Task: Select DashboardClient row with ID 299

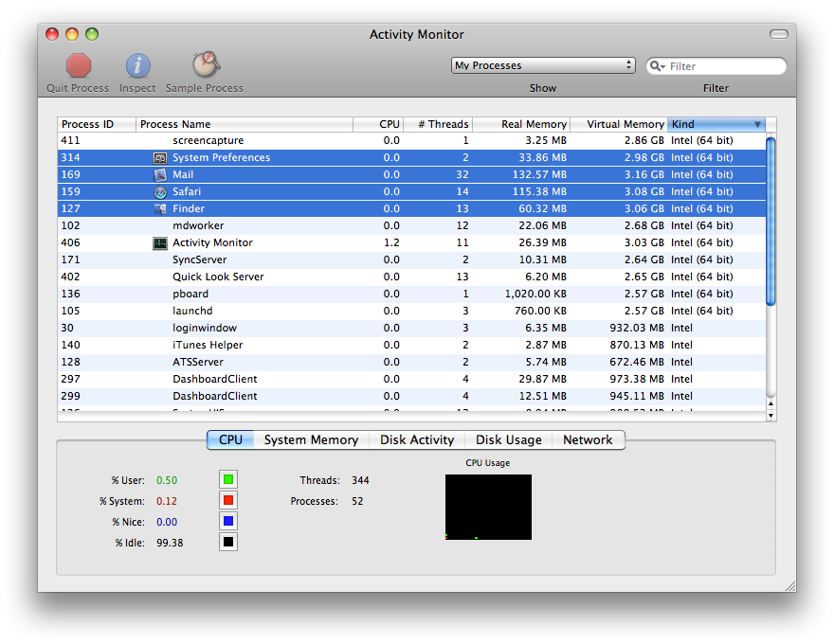Action: point(411,396)
